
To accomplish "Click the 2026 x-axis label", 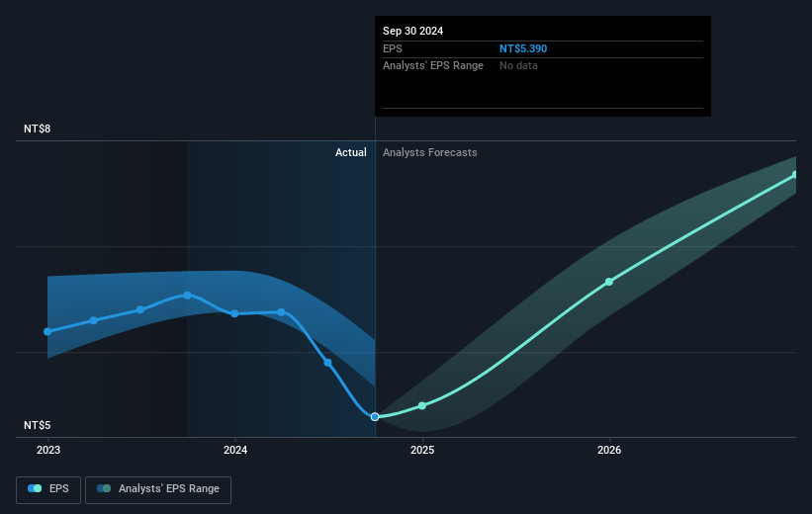I will click(609, 450).
